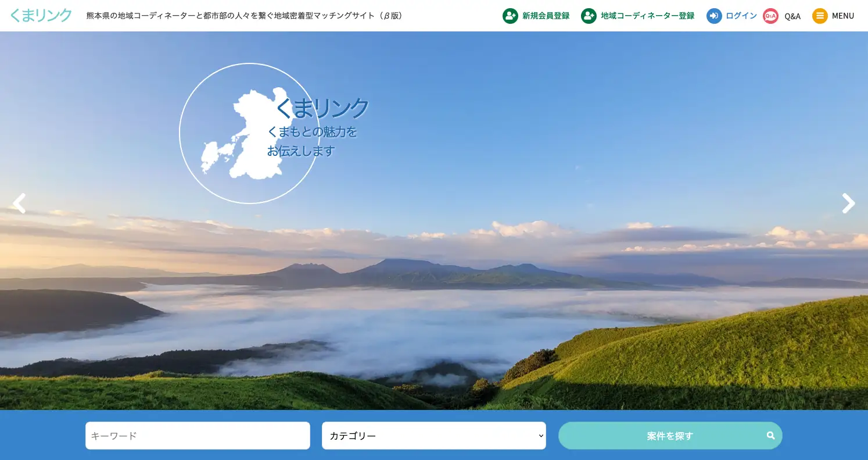Screen dimensions: 868x460
Task: Click the pink Q&A circle icon
Action: [x=770, y=16]
